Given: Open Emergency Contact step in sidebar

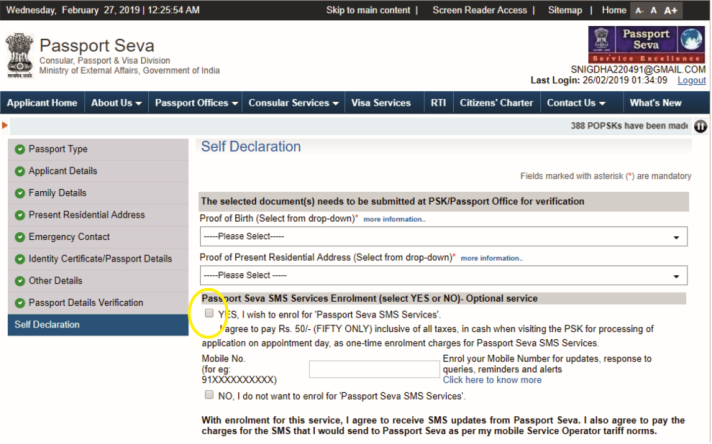Looking at the screenshot, I should pyautogui.click(x=98, y=237).
